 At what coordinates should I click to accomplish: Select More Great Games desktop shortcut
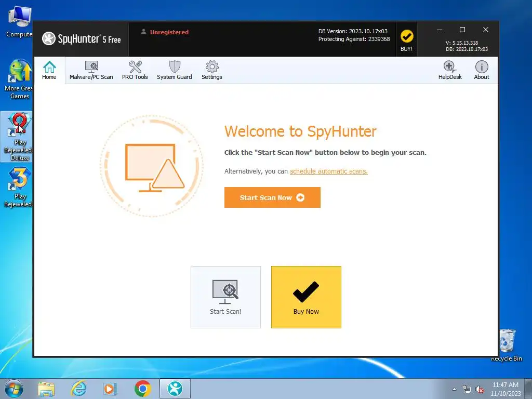coord(19,79)
